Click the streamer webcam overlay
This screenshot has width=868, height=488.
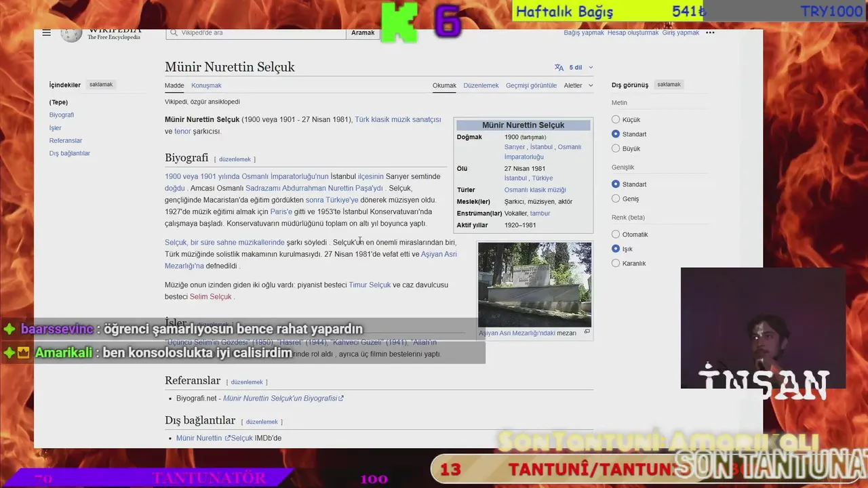763,328
